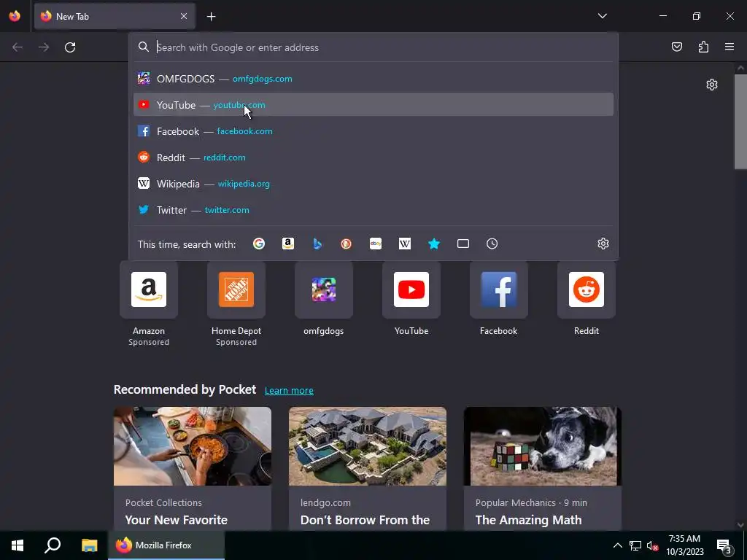This screenshot has width=747, height=560.
Task: Save page to Pocket icon
Action: point(677,47)
